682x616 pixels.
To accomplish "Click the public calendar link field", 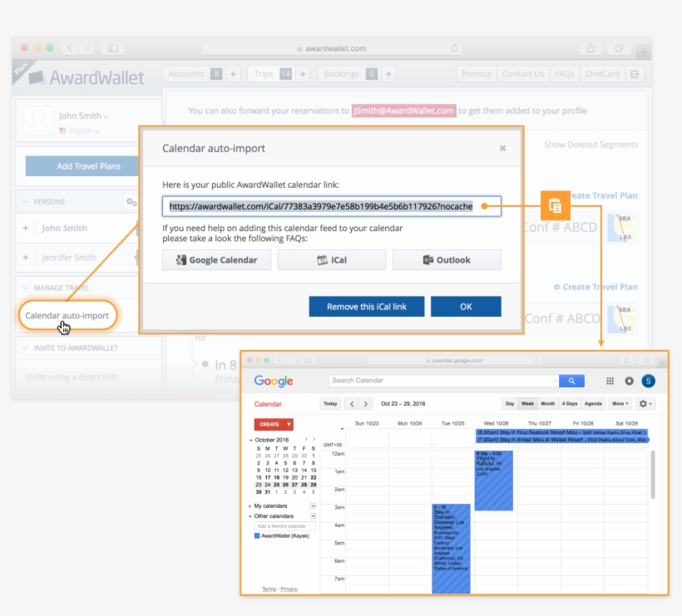I will coord(331,206).
